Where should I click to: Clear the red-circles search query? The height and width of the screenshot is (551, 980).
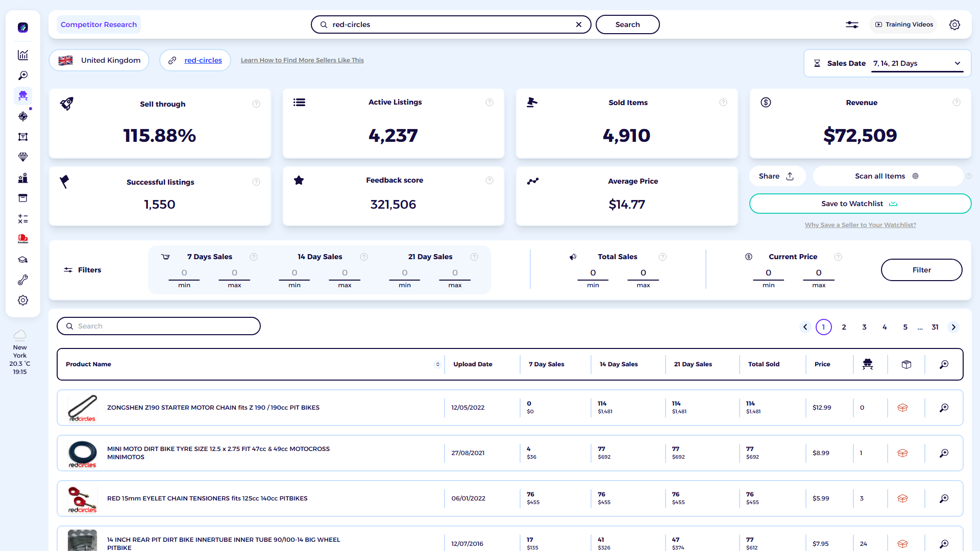coord(579,24)
